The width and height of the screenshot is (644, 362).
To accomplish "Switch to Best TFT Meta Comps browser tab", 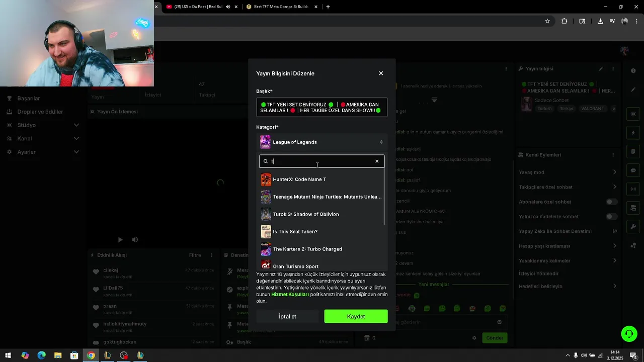I will tap(282, 7).
